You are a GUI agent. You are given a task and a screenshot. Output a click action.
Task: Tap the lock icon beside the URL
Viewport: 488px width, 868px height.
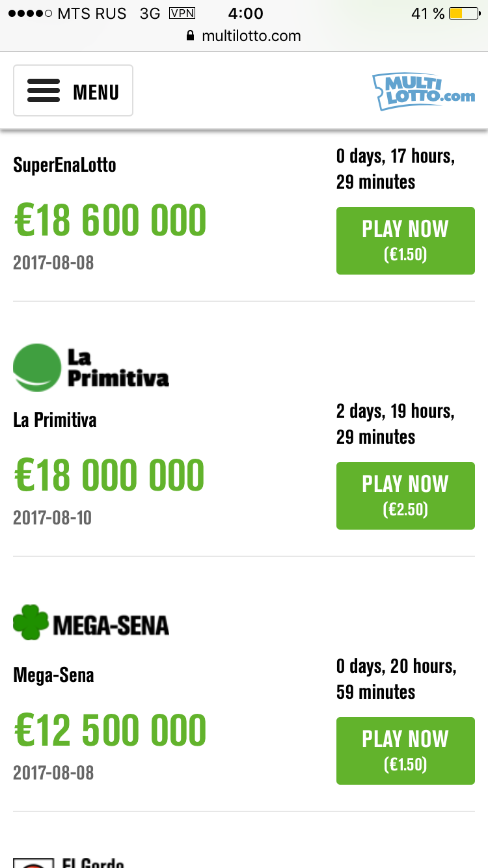pyautogui.click(x=191, y=36)
